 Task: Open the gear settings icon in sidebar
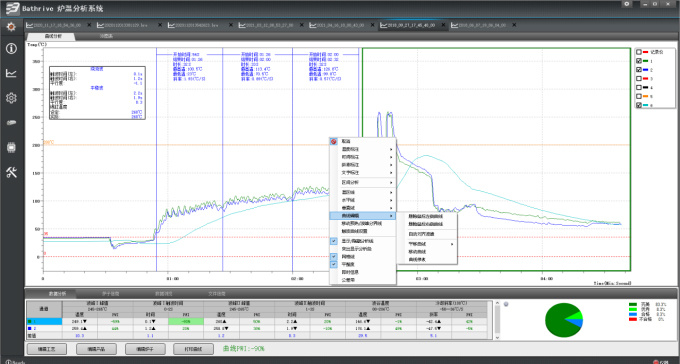(x=11, y=98)
